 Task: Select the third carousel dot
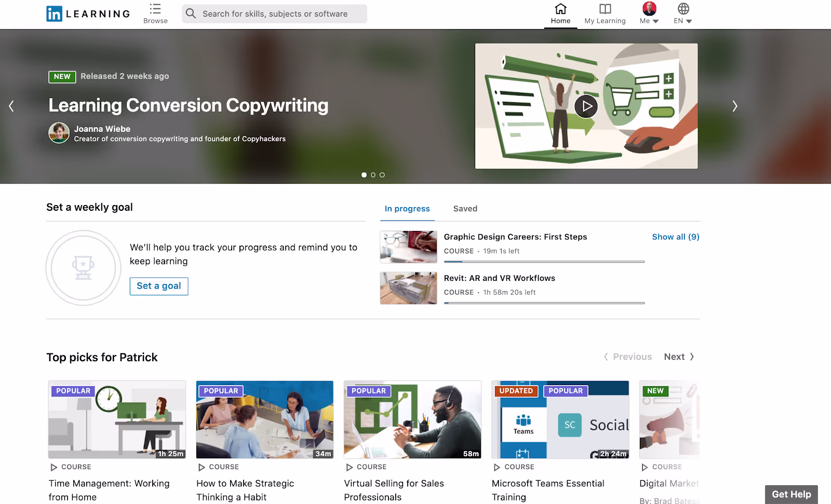[x=382, y=175]
